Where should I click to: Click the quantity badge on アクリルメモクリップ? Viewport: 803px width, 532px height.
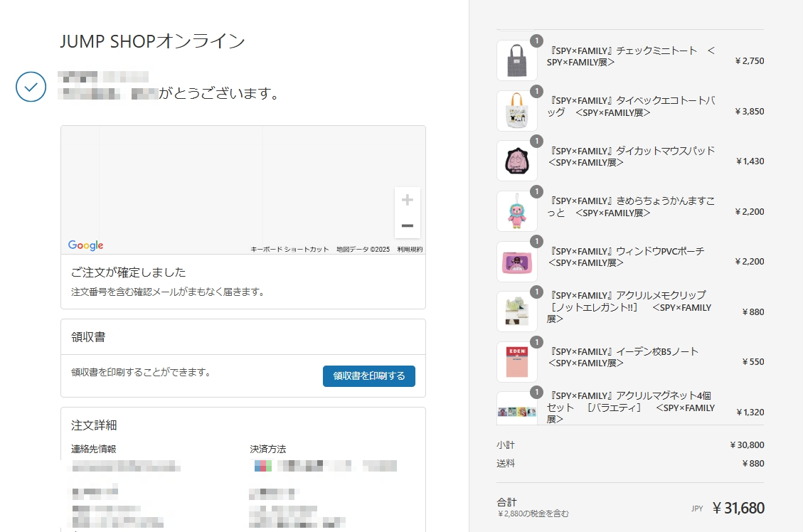[x=536, y=292]
